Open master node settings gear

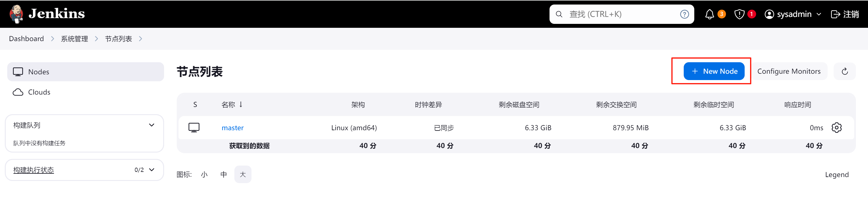836,127
